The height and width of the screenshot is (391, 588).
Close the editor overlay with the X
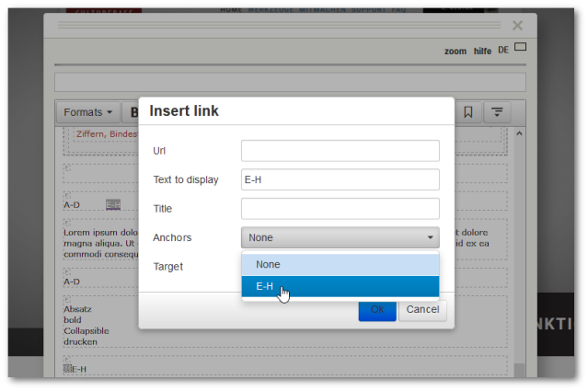[x=517, y=26]
